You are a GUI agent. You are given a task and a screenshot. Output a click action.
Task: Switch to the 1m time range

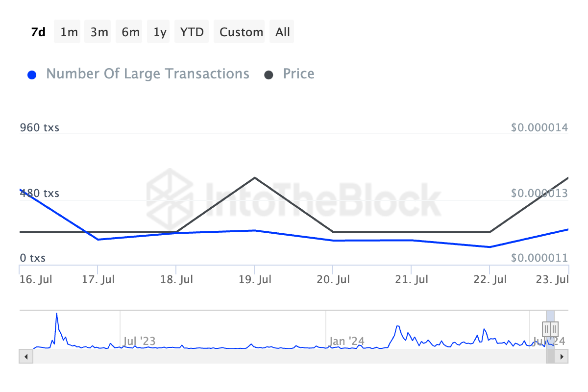[x=69, y=32]
